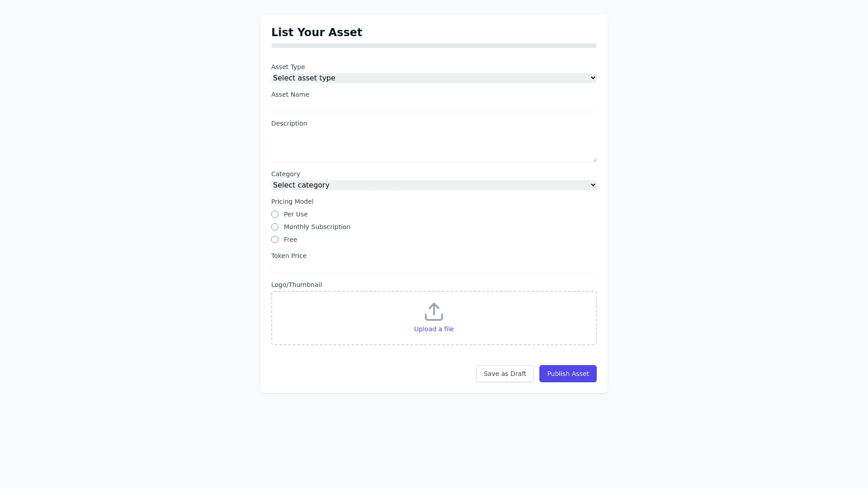Select the Per Use pricing option
The height and width of the screenshot is (488, 868).
click(275, 214)
